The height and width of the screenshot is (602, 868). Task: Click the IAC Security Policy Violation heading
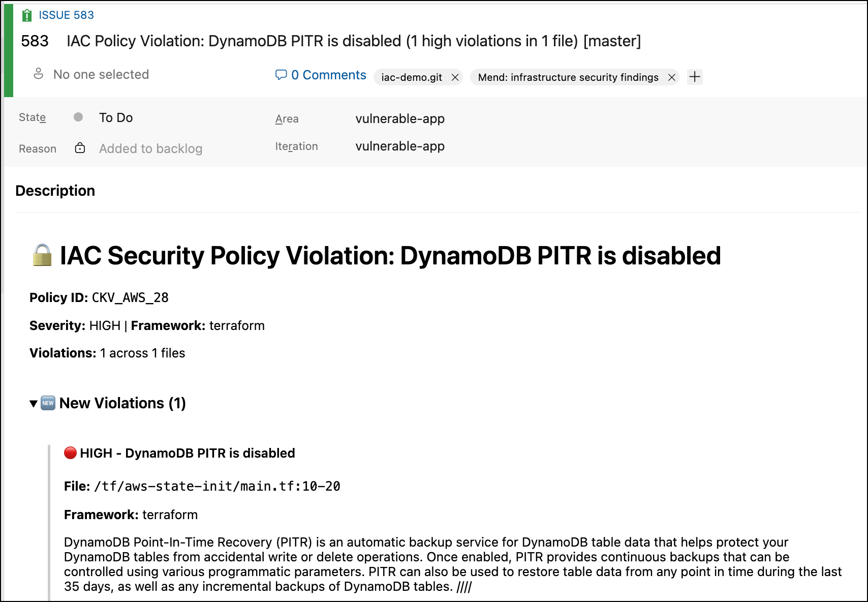click(390, 256)
